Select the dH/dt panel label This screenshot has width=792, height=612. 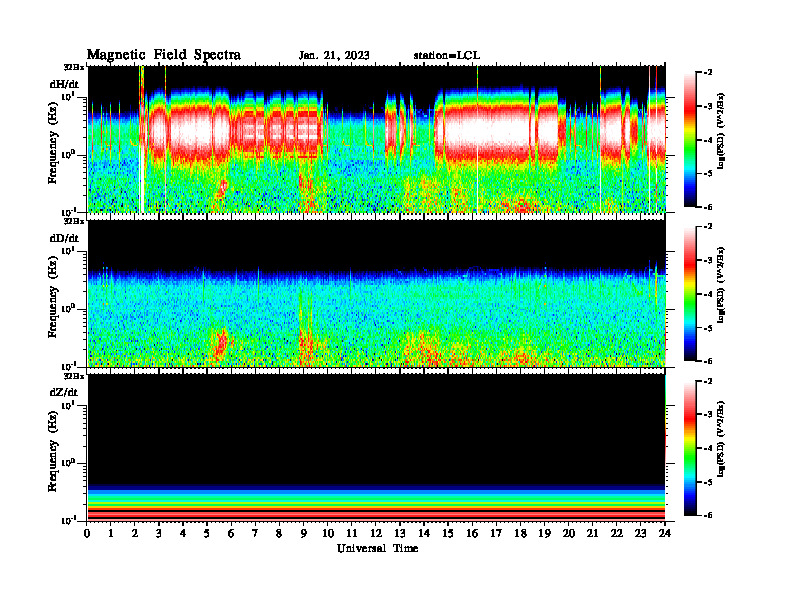(x=64, y=84)
